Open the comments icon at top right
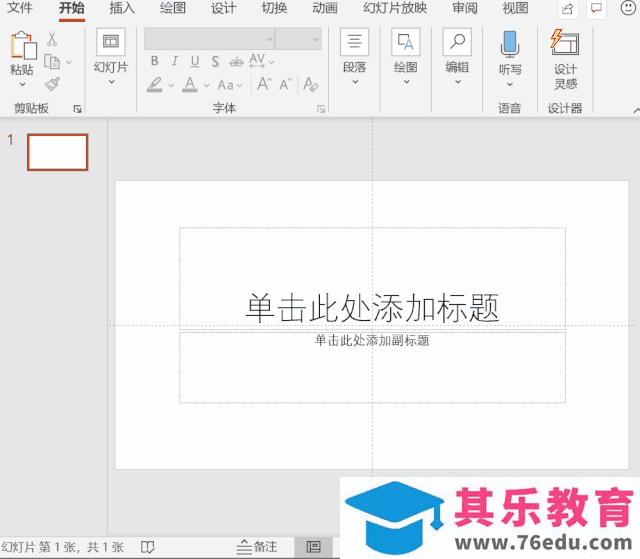 (596, 9)
